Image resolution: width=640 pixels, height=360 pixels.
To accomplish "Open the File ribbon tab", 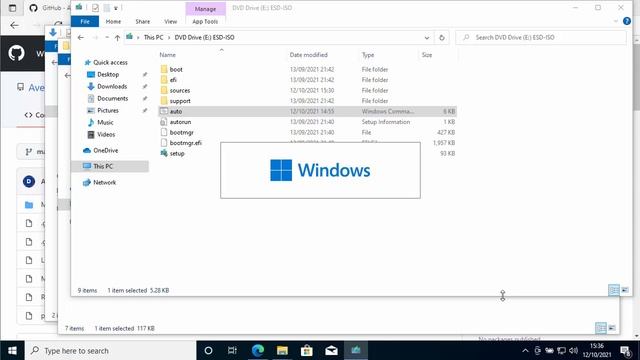I will [x=85, y=22].
